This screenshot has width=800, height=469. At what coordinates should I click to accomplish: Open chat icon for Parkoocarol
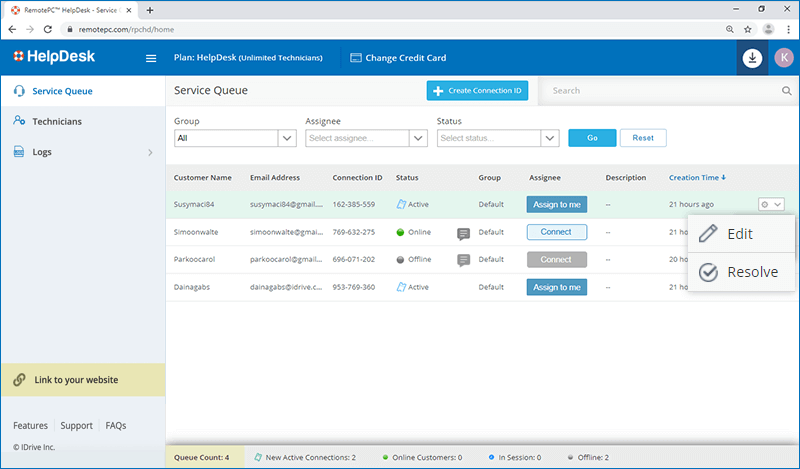tap(463, 260)
